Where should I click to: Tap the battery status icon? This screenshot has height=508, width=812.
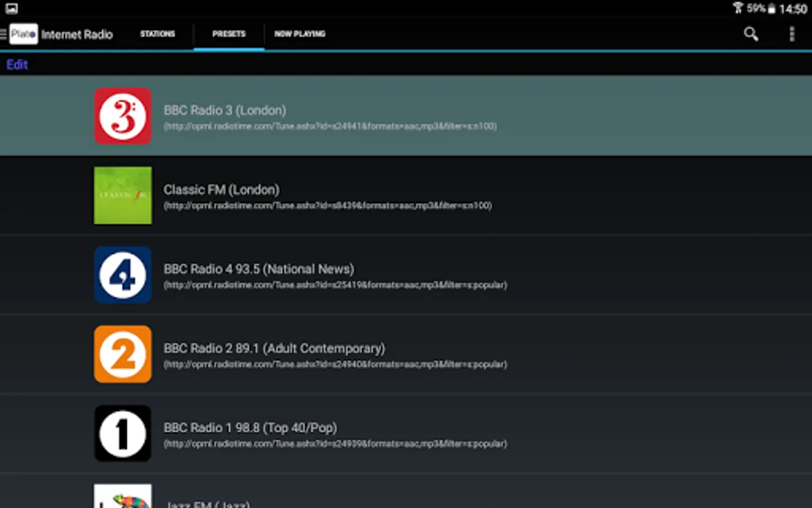coord(771,8)
